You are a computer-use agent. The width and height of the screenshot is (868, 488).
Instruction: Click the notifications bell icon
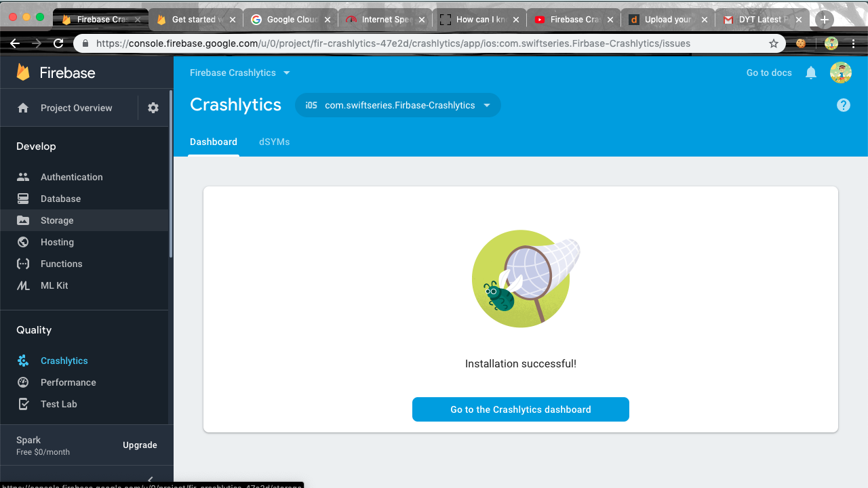click(810, 73)
